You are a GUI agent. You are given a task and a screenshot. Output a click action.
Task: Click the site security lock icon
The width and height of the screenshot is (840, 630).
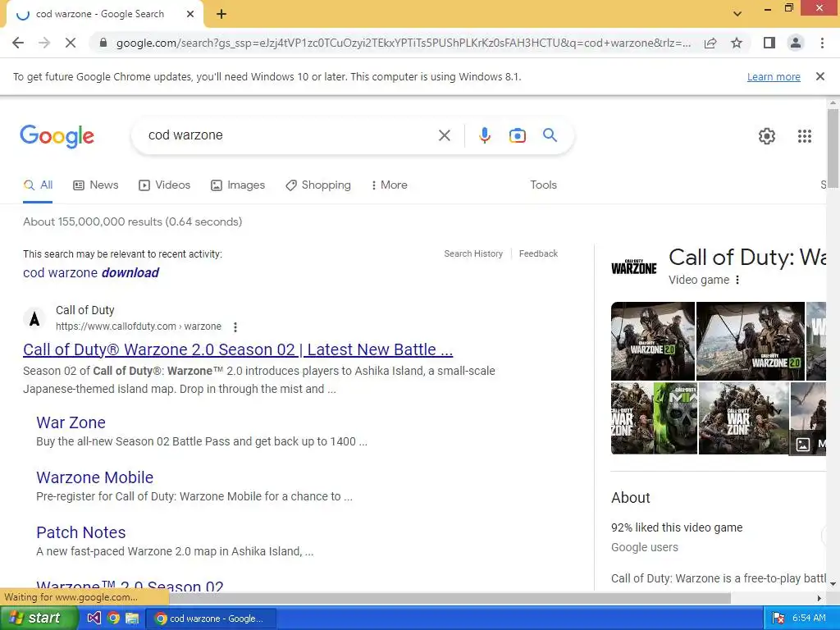(103, 43)
